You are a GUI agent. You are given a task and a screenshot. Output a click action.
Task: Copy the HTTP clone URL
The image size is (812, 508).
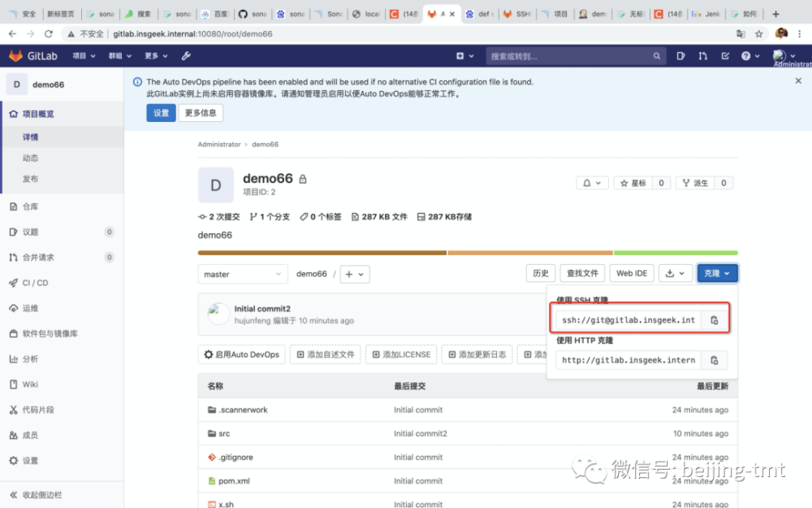coord(714,360)
